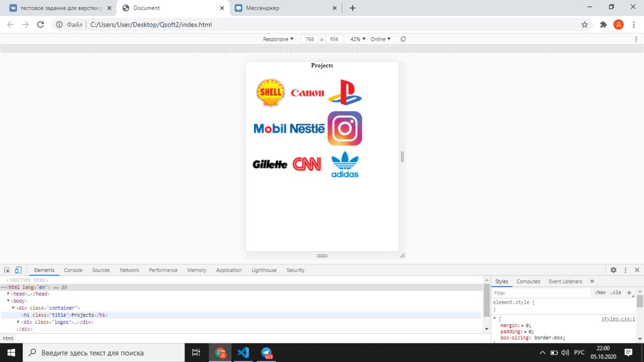Switch to the Network tab
The width and height of the screenshot is (644, 362).
129,270
